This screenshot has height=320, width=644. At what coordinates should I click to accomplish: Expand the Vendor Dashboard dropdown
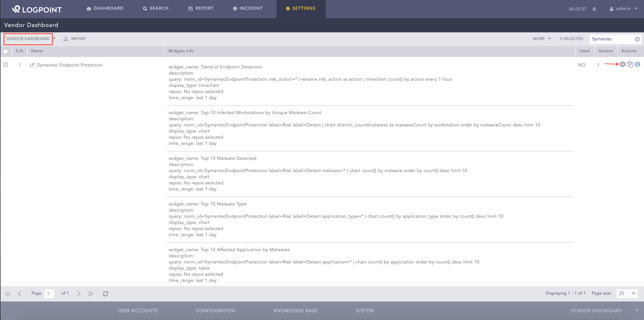coord(54,39)
